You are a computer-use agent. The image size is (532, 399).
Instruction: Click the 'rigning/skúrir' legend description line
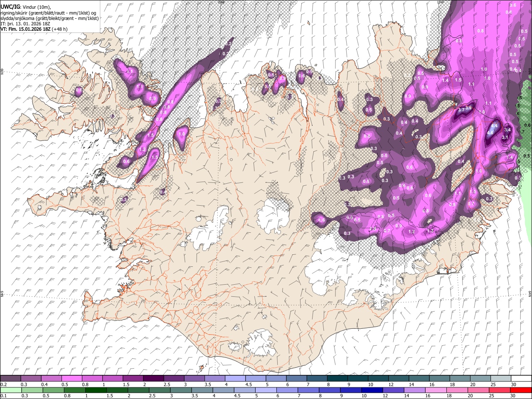[x=48, y=12]
